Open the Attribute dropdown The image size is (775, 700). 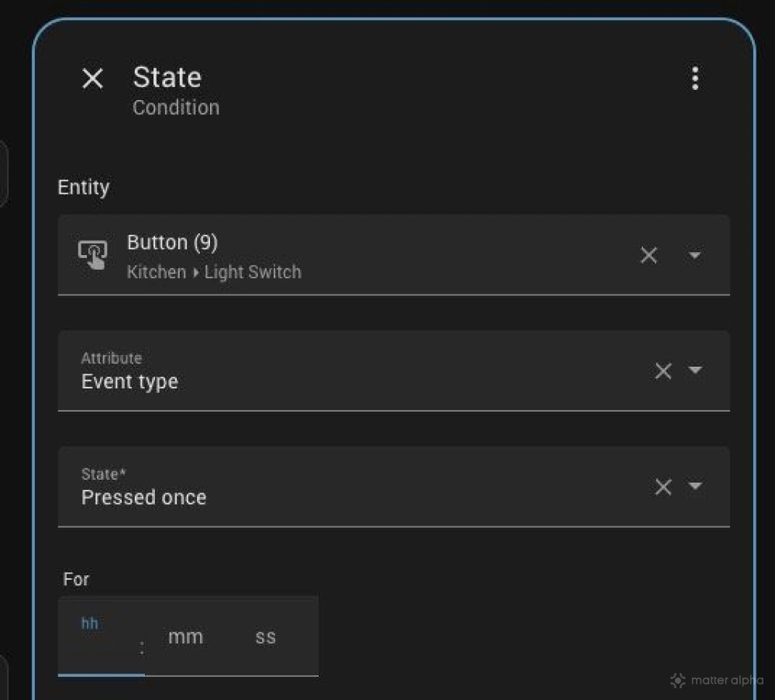coord(696,371)
